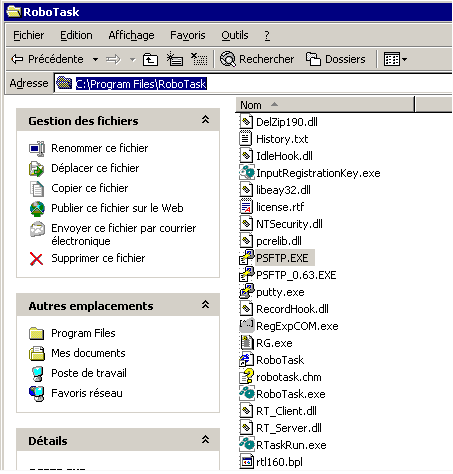This screenshot has width=453, height=474.
Task: Click Copier ce fichier link
Action: point(90,188)
